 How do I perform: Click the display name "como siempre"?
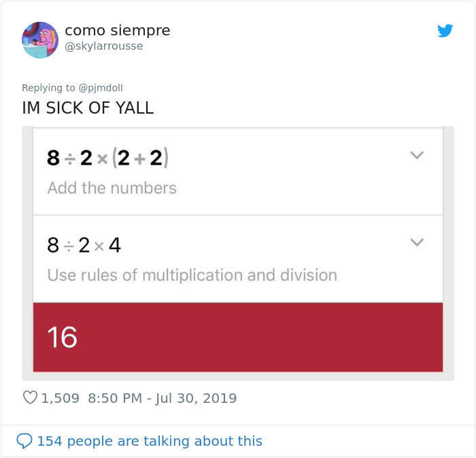117,31
